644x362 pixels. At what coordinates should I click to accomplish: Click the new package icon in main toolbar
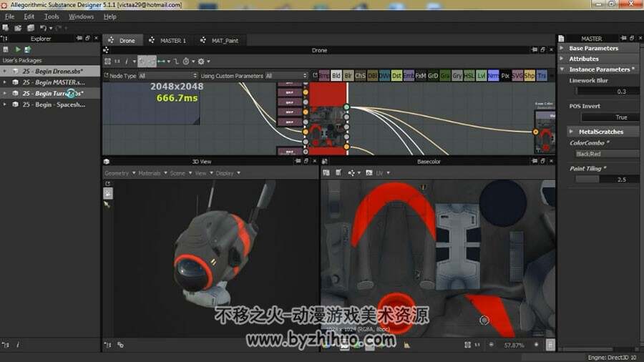[5, 28]
